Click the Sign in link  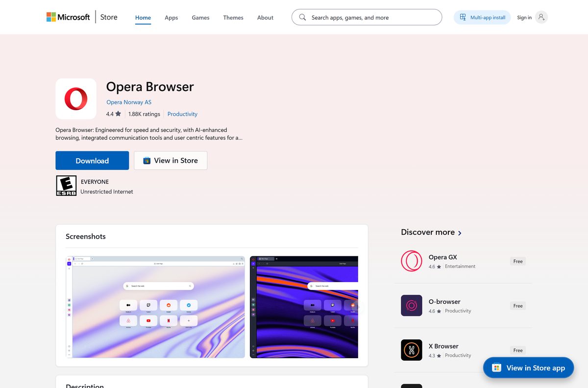click(524, 18)
